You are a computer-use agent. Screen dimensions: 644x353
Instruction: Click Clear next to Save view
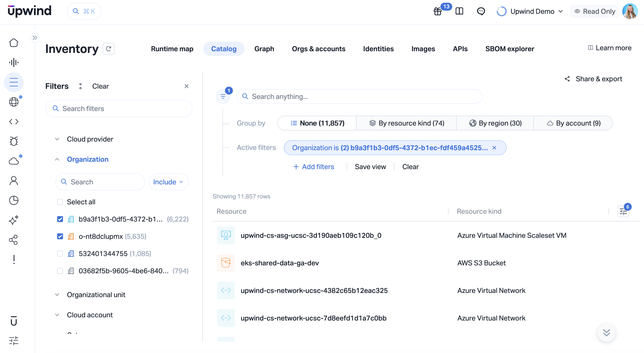[x=410, y=167]
